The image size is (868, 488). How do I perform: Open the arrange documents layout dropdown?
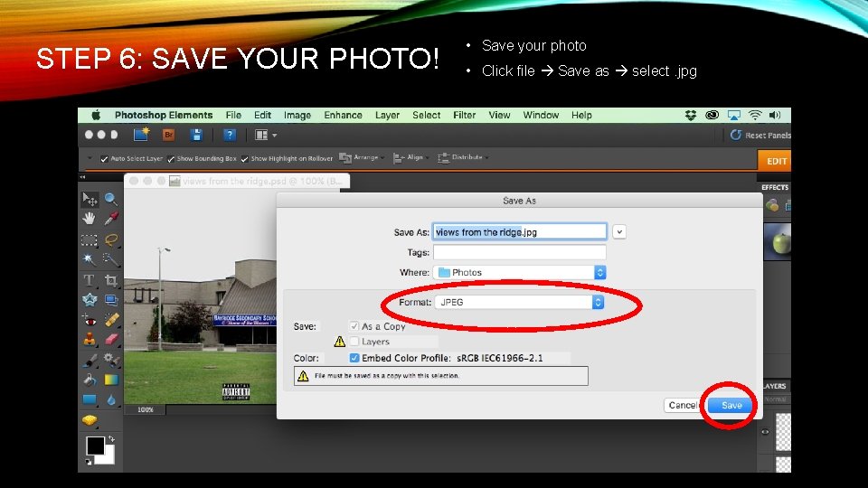[x=265, y=135]
